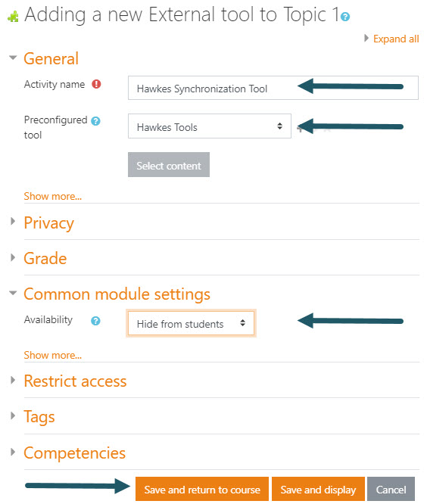
Task: Collapse the General section arrow
Action: (13, 58)
